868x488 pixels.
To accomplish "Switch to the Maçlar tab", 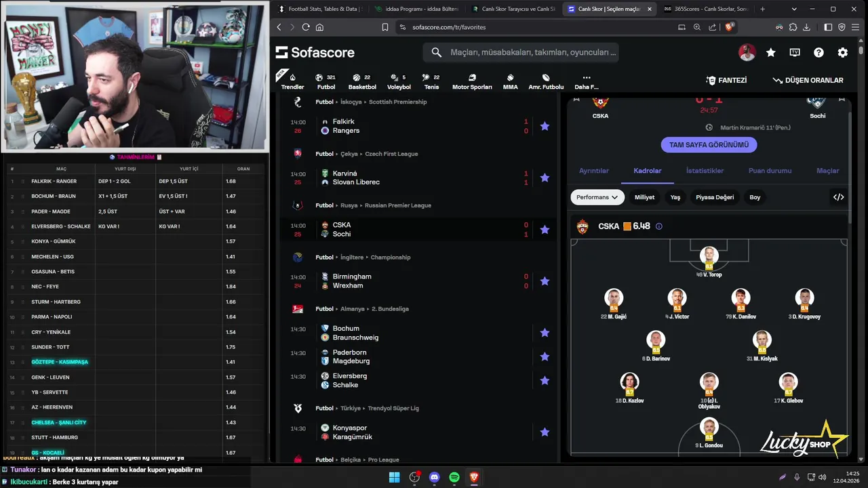I will pos(827,171).
